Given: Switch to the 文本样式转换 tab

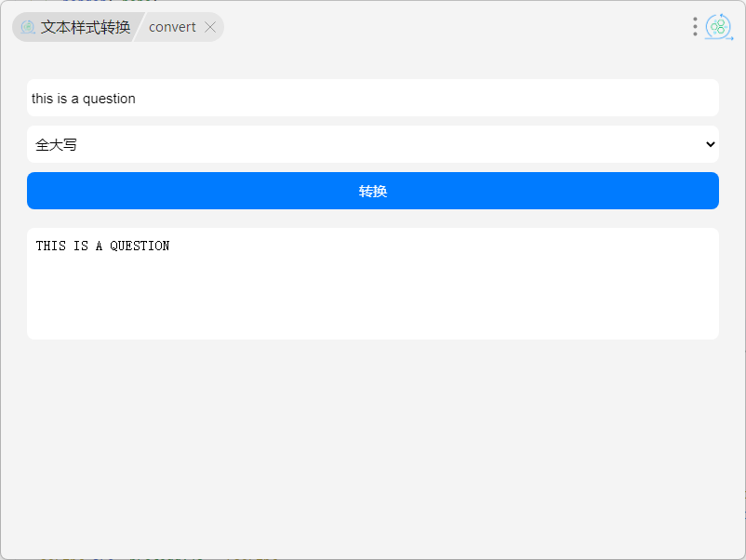Looking at the screenshot, I should [x=85, y=27].
